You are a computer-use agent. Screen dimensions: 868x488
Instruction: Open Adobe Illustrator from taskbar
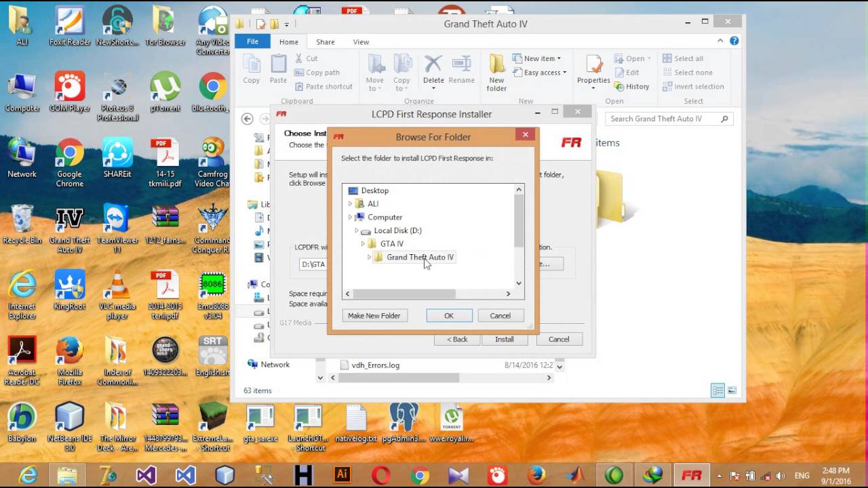point(342,475)
